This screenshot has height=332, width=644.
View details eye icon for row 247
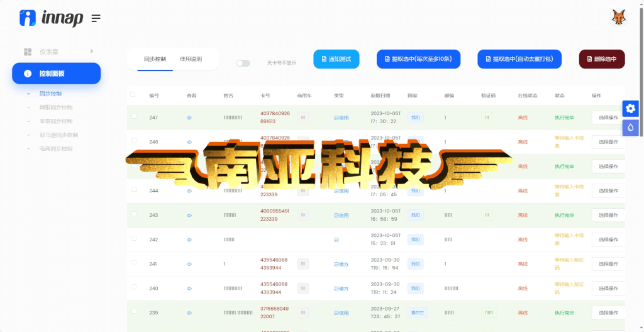pyautogui.click(x=189, y=118)
